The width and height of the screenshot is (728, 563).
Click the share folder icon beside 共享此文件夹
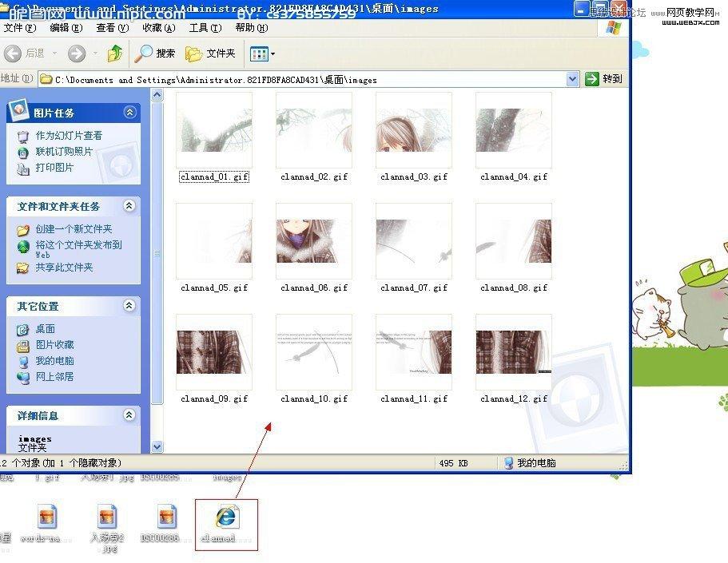tap(22, 268)
